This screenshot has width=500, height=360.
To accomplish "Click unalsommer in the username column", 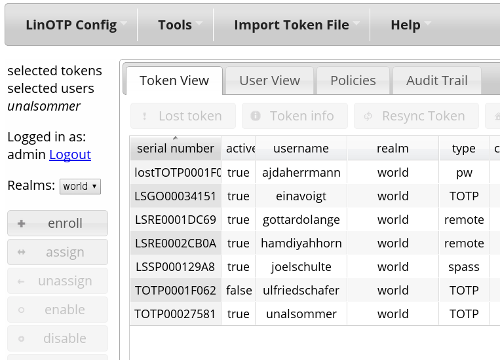I will 301,314.
